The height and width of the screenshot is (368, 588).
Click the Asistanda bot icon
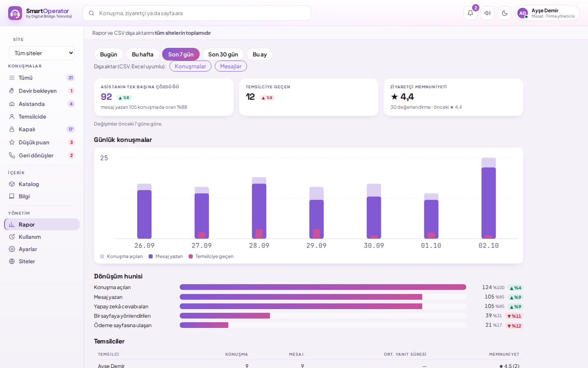coord(12,104)
